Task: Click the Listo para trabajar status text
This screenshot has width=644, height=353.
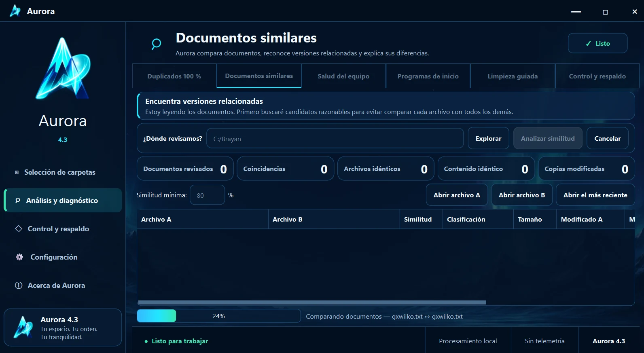Action: point(180,341)
